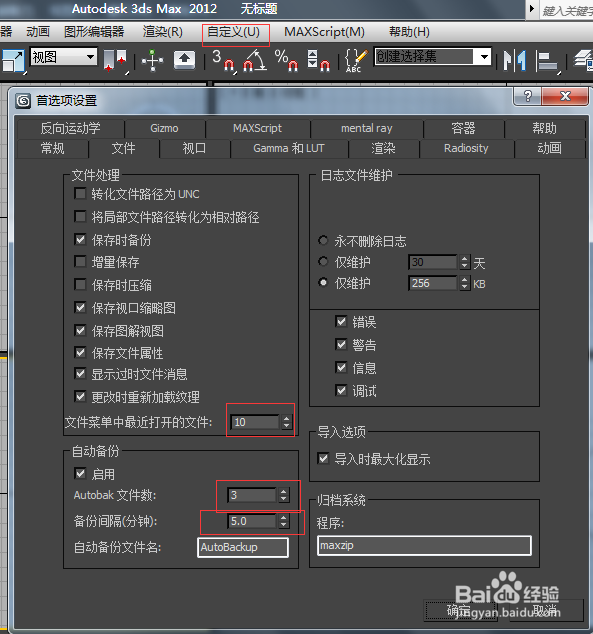Toggle the 警告 log checkbox
593x634 pixels.
341,344
